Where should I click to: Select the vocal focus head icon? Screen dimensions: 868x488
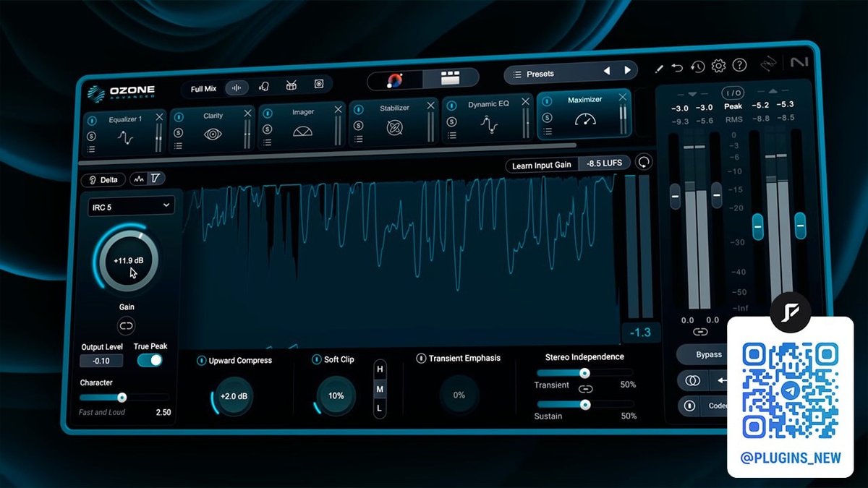tap(264, 87)
